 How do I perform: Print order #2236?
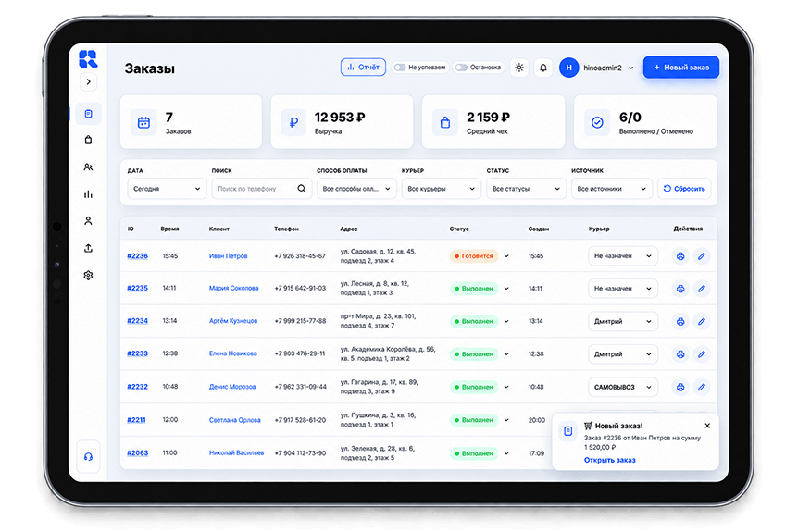coord(680,256)
